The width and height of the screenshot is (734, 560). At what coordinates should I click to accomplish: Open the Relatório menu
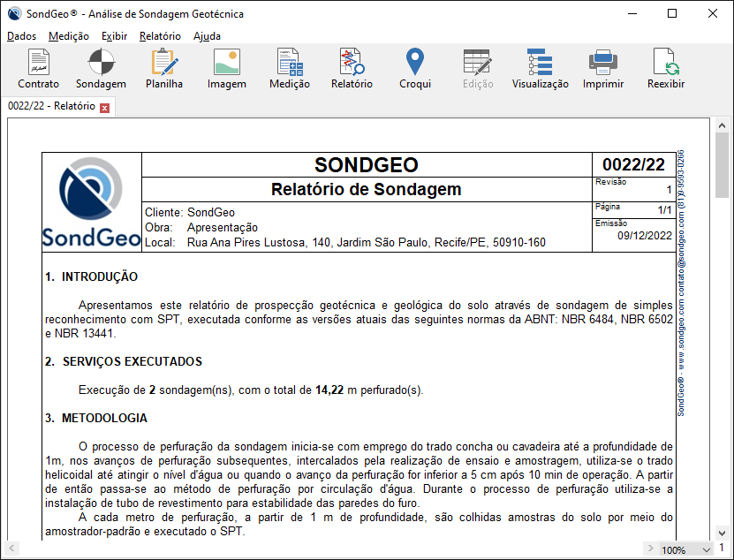click(160, 36)
